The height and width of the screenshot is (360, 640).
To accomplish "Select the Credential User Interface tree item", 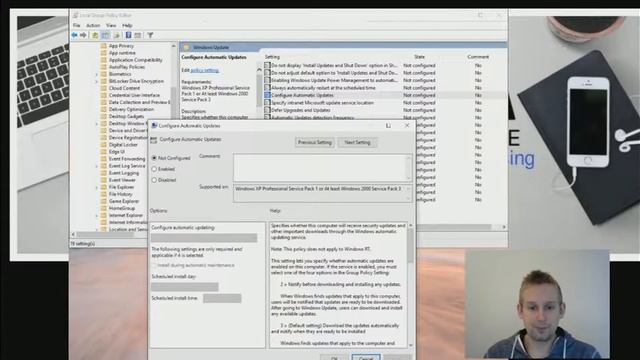I will click(134, 95).
